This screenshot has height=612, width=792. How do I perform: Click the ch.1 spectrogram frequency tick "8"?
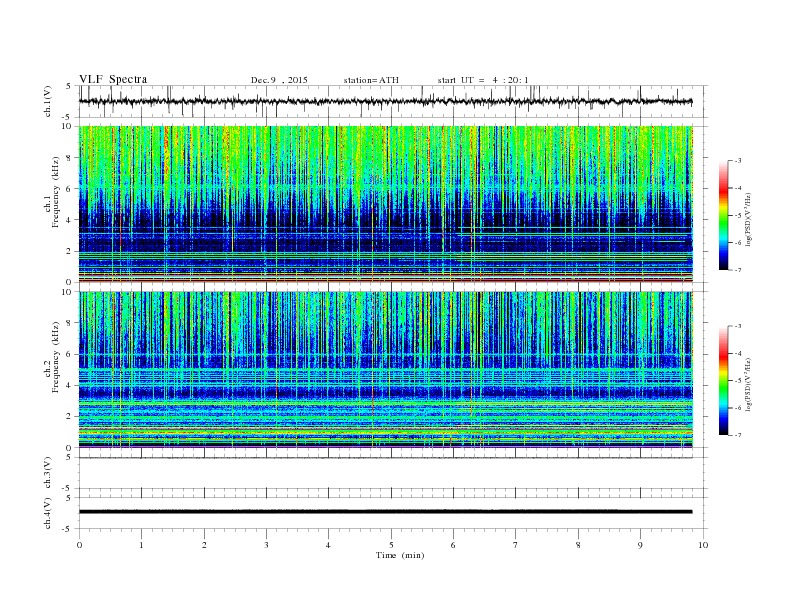[x=69, y=157]
